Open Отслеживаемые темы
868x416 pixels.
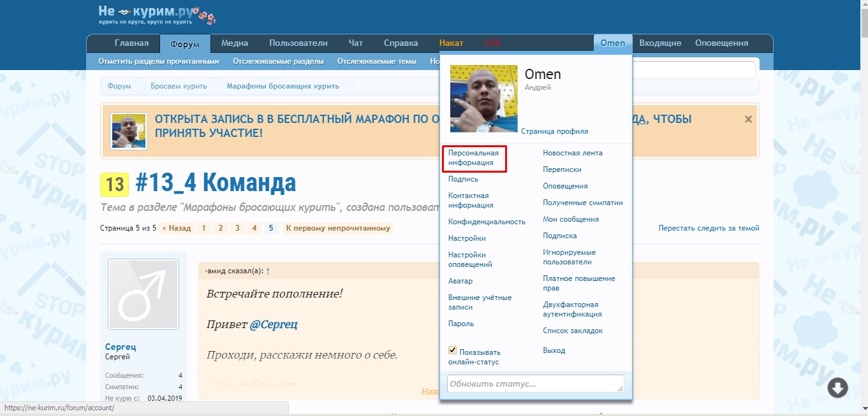click(377, 61)
